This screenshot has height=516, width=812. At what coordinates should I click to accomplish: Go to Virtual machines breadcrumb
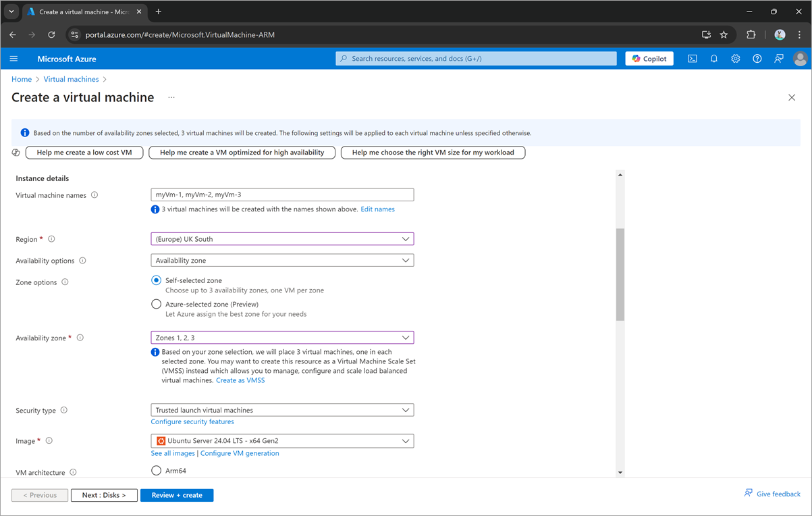tap(71, 79)
